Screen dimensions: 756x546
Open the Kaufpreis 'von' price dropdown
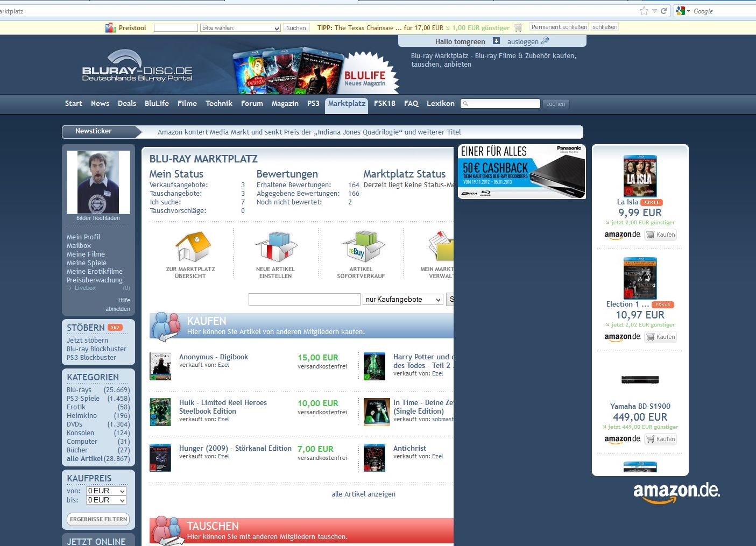(107, 491)
